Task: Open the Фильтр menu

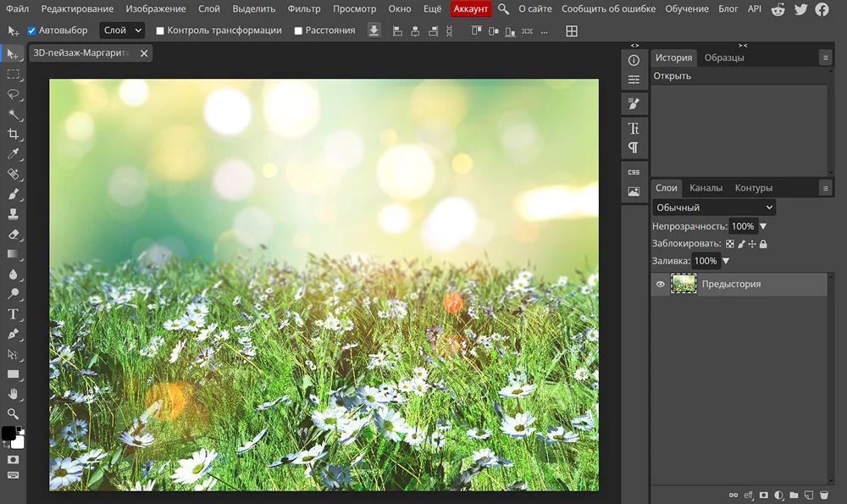Action: point(304,9)
